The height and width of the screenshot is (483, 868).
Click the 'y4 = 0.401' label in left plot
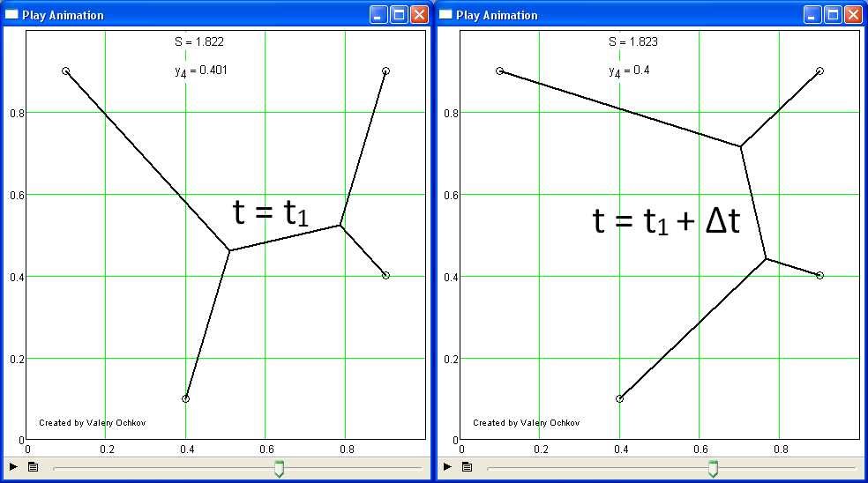tap(201, 71)
